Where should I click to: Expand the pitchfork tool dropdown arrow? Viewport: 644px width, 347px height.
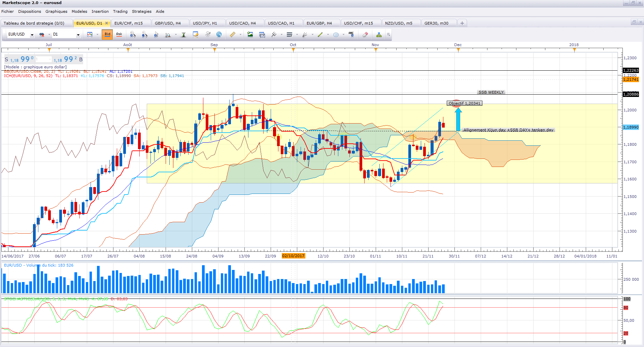point(281,34)
